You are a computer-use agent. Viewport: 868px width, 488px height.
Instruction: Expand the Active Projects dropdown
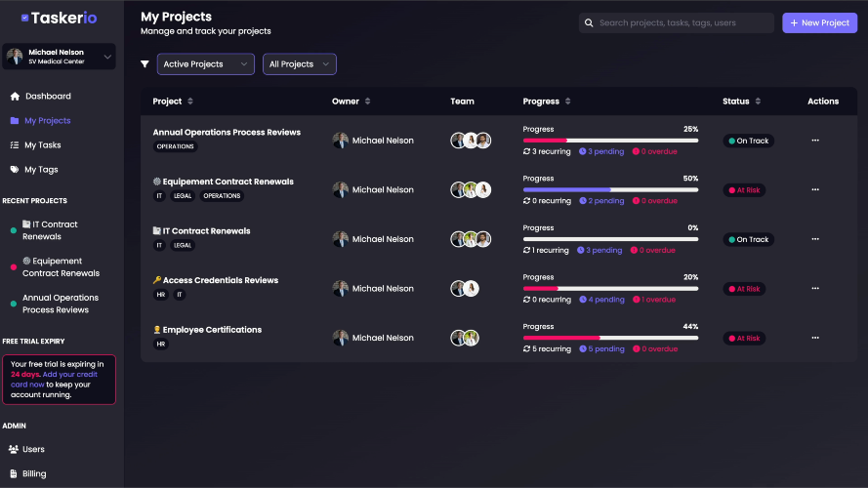[205, 64]
